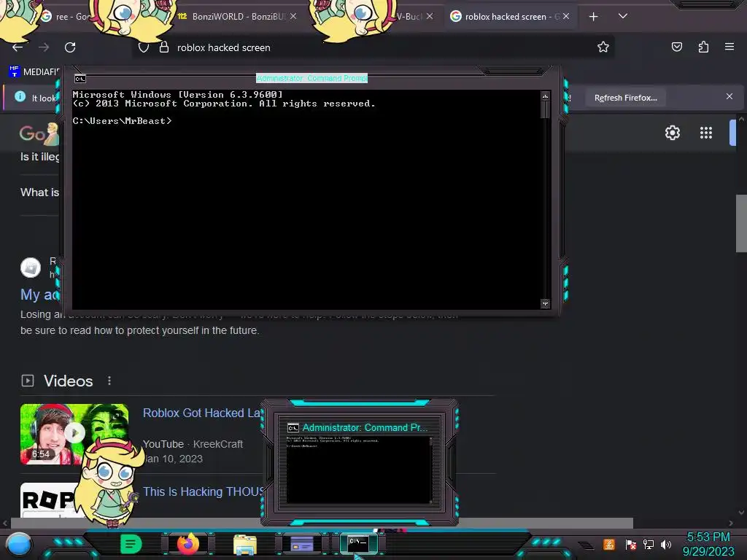Screen dimensions: 747x560
Task: Go forward in Firefox
Action: 44,47
